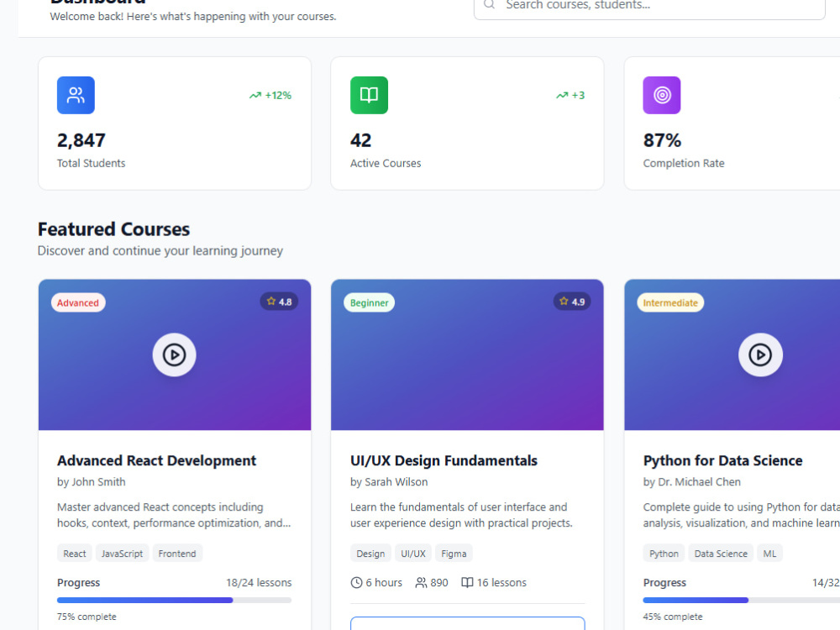Click the green Active Courses book icon
The height and width of the screenshot is (630, 840).
[369, 96]
